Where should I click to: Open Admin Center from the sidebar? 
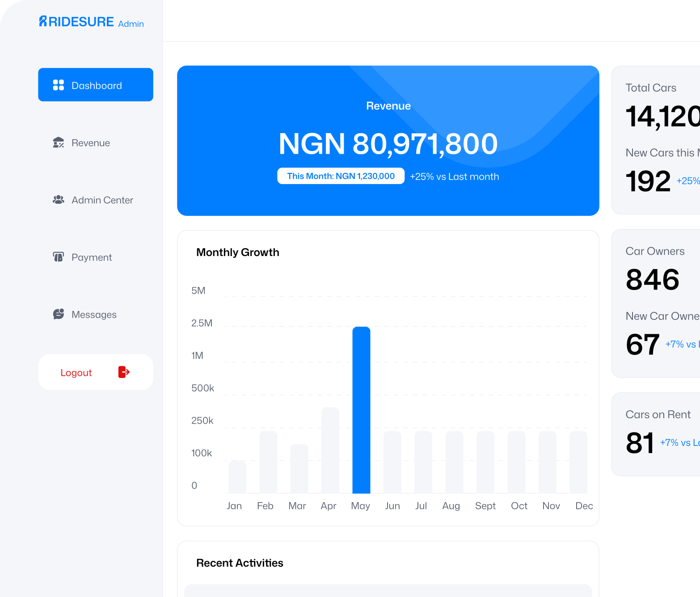tap(102, 200)
